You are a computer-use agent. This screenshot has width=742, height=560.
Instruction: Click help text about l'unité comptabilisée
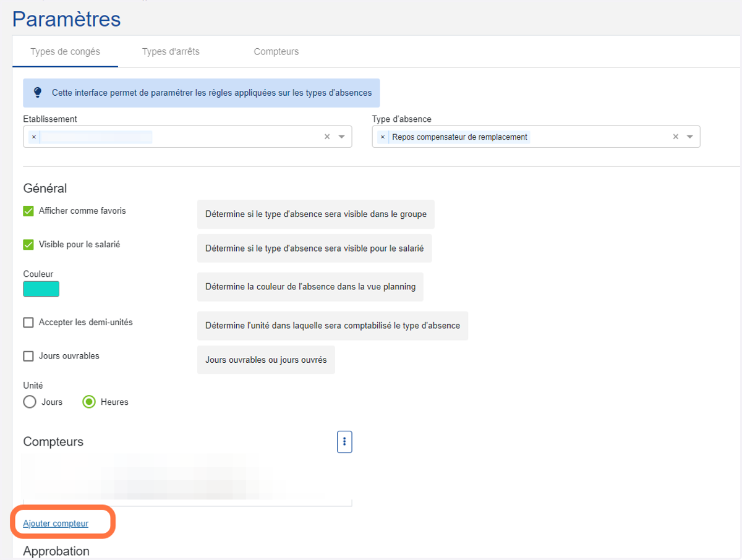(x=333, y=325)
